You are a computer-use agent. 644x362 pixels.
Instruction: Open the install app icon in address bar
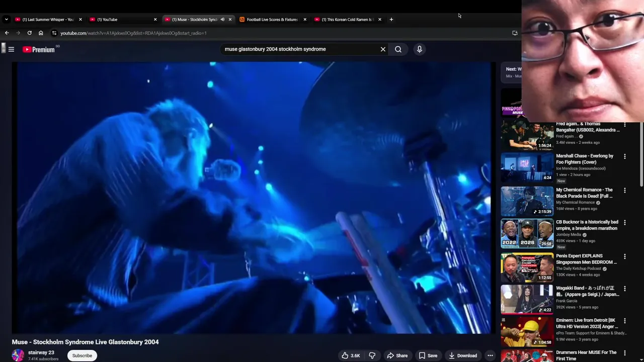[515, 33]
